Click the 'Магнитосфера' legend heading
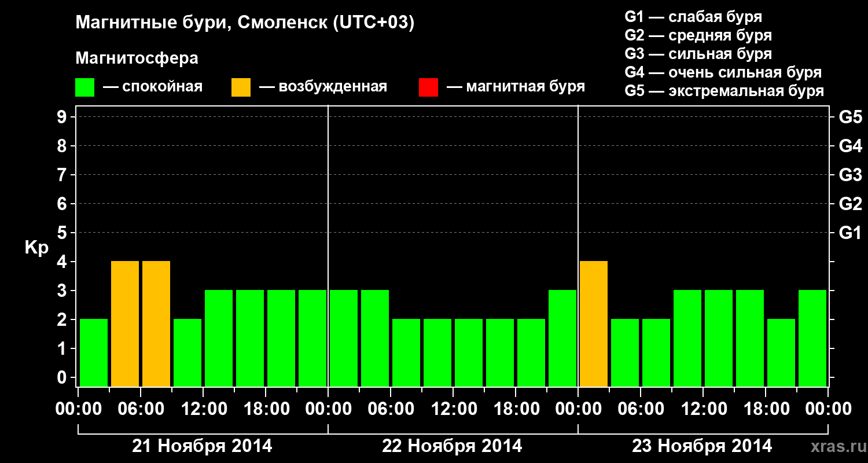This screenshot has height=463, width=868. tap(137, 58)
